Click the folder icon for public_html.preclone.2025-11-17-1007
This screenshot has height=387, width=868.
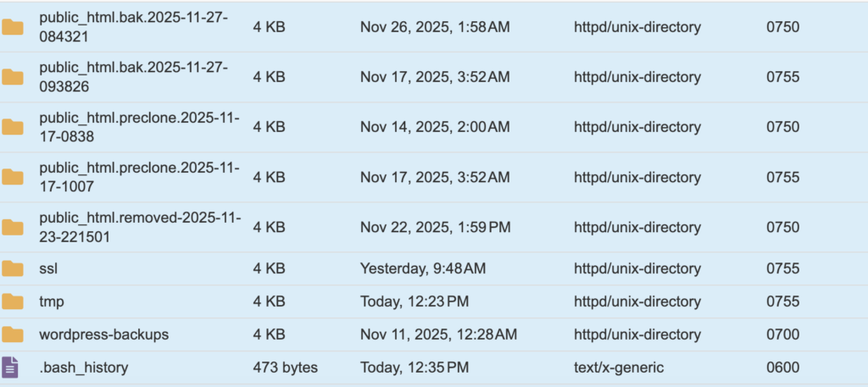tap(13, 177)
